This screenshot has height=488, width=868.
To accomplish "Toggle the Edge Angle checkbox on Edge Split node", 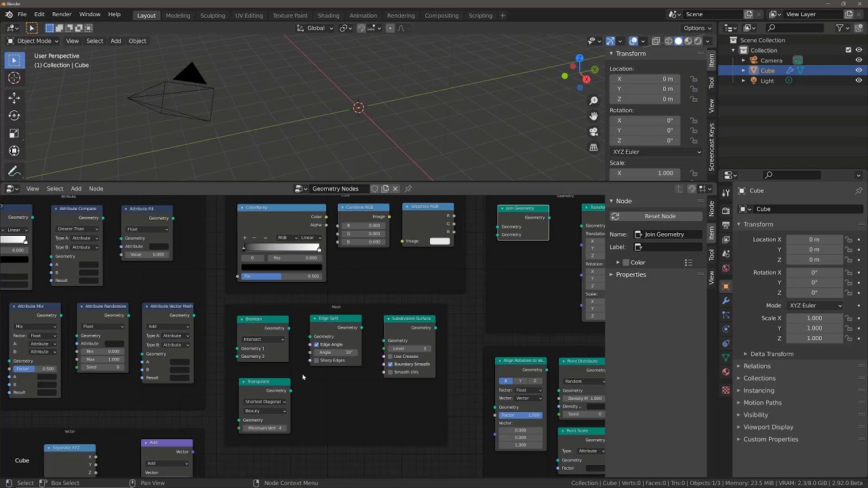I will (x=316, y=344).
